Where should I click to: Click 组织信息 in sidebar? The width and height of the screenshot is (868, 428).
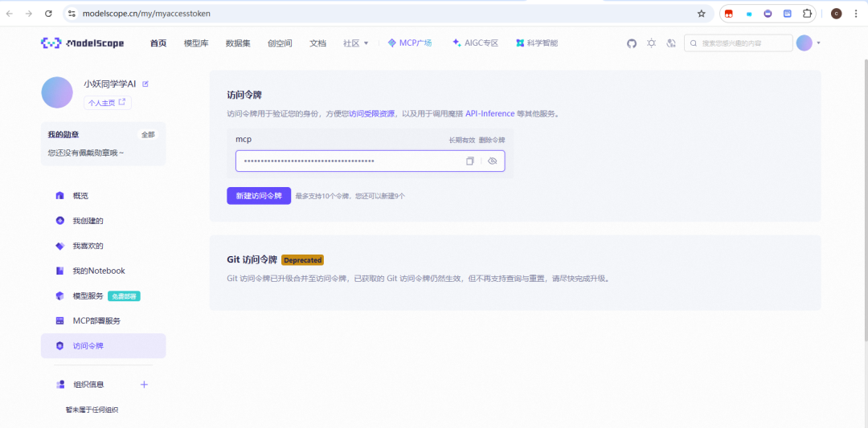(x=88, y=385)
